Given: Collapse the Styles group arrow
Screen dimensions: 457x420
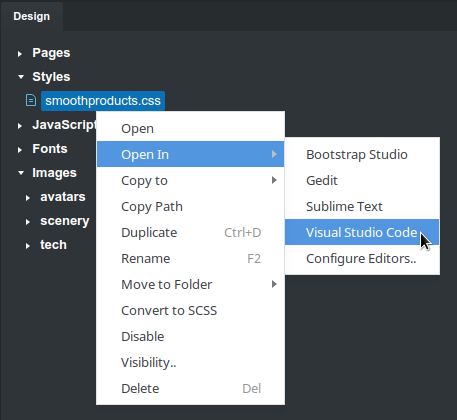Looking at the screenshot, I should tap(21, 77).
